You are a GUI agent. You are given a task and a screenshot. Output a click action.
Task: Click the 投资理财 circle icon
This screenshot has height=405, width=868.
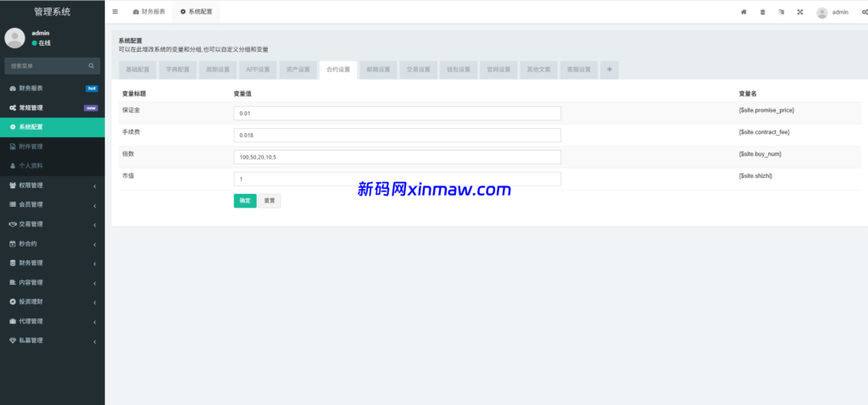click(x=13, y=302)
